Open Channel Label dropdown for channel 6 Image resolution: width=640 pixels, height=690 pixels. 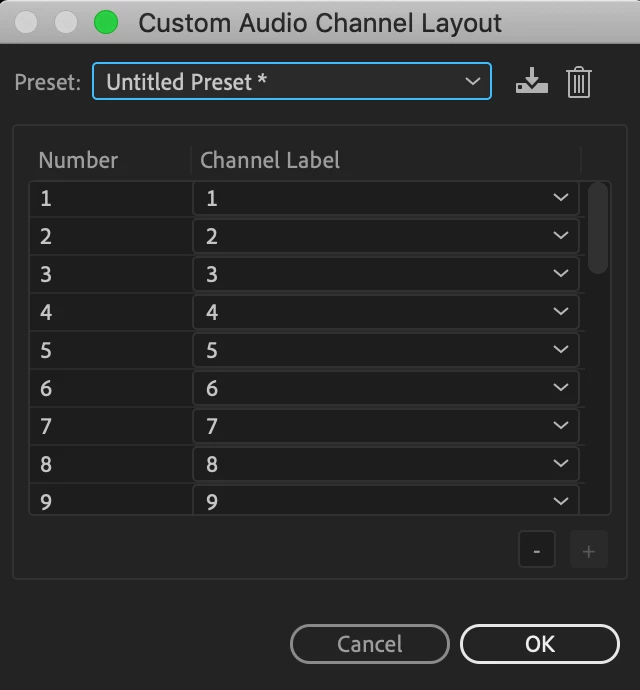(385, 389)
